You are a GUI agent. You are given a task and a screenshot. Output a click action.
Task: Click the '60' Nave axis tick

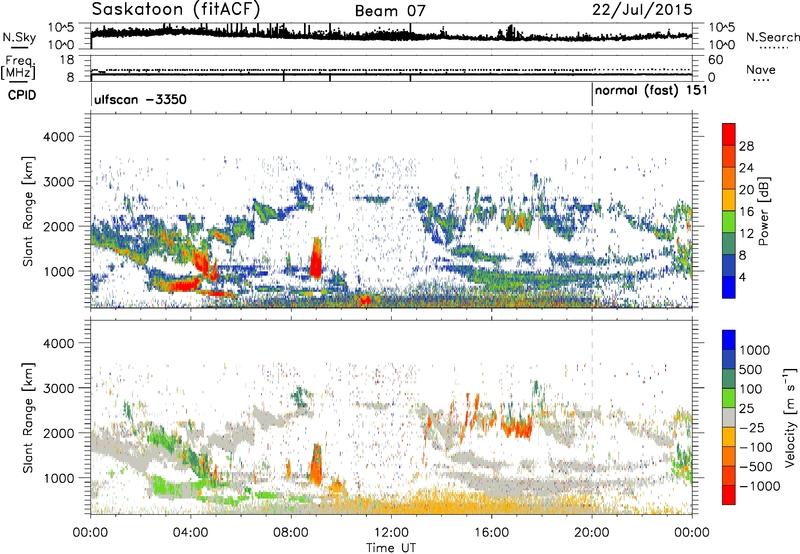tap(715, 60)
